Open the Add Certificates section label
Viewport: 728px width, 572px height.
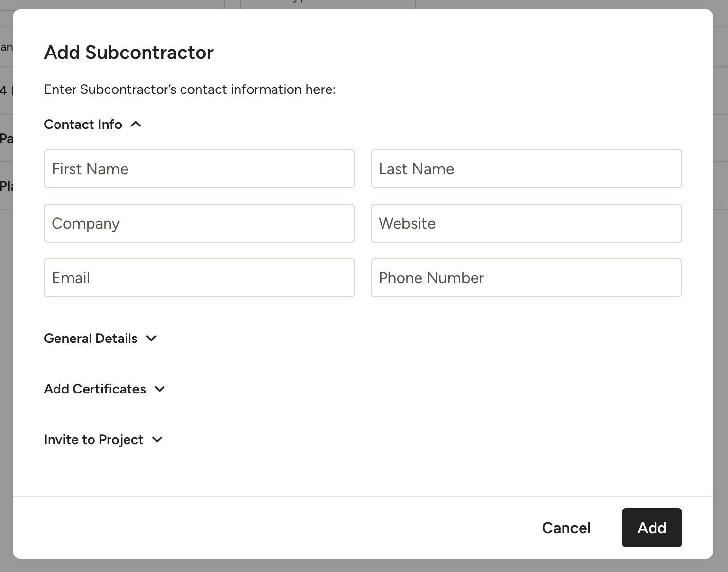point(95,389)
